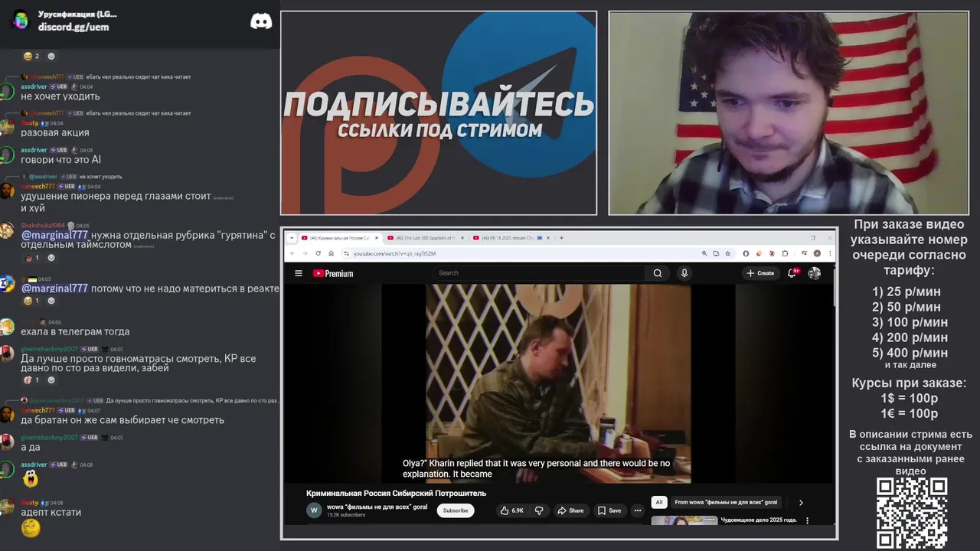Click the video title 'Криминальная Россия Сибирский Потрошитель'
This screenshot has height=551, width=980.
[396, 494]
